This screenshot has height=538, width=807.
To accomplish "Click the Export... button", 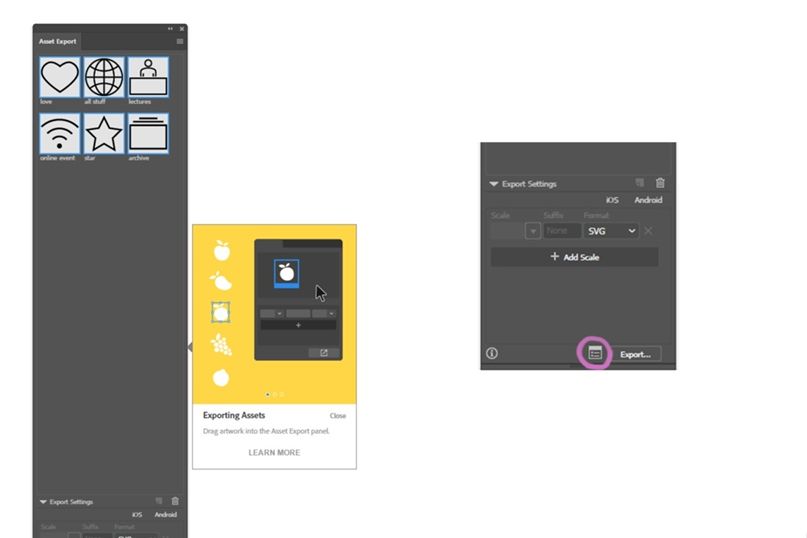I will tap(635, 354).
